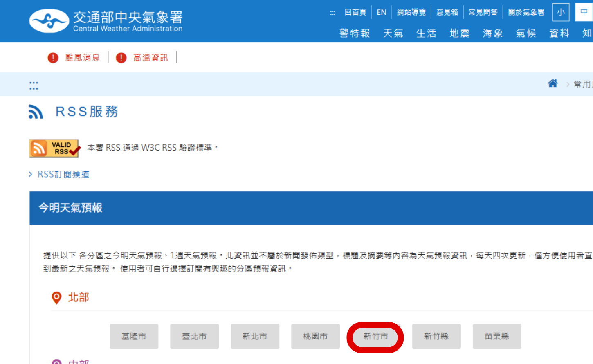This screenshot has width=593, height=364.
Task: Click the home icon in the breadcrumb
Action: [x=553, y=83]
